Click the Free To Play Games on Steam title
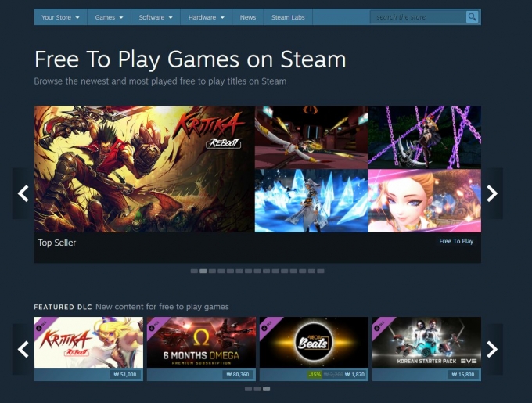 click(x=190, y=59)
